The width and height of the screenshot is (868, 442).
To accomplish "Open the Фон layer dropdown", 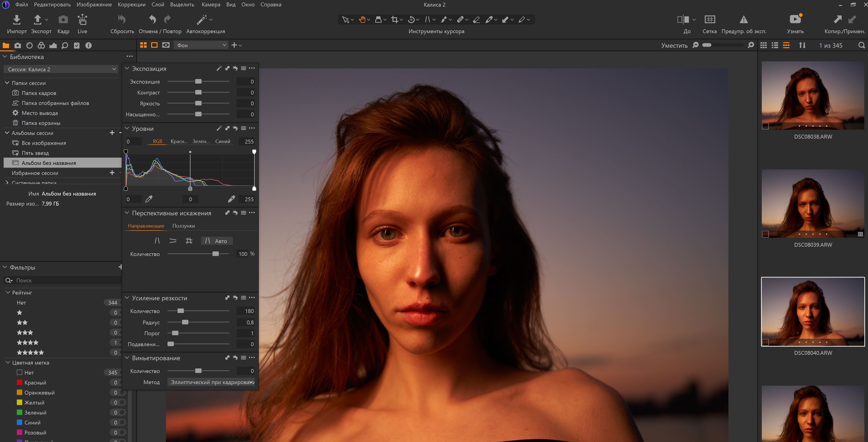I will (201, 45).
